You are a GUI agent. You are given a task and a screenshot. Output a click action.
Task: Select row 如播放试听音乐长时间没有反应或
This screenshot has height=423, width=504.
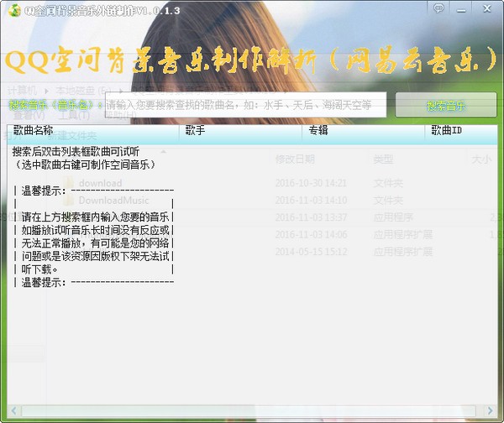[x=94, y=230]
